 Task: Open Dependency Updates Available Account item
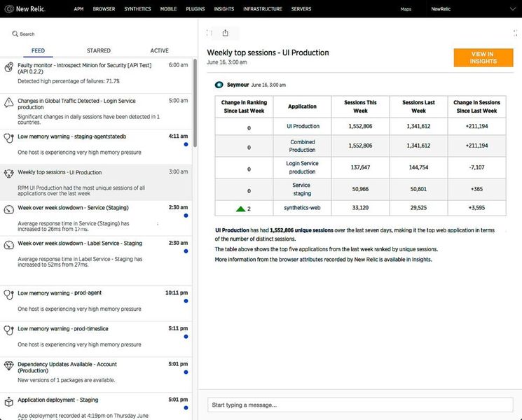(x=96, y=374)
